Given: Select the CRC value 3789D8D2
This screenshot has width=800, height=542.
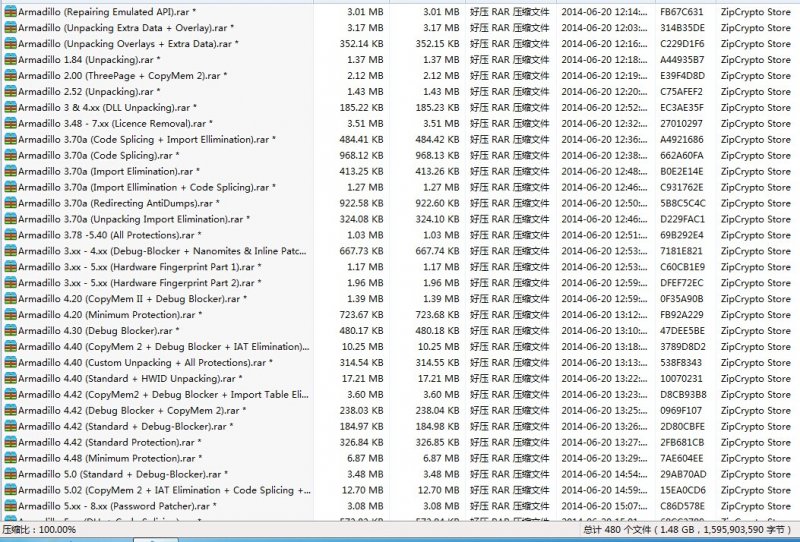Looking at the screenshot, I should click(683, 347).
